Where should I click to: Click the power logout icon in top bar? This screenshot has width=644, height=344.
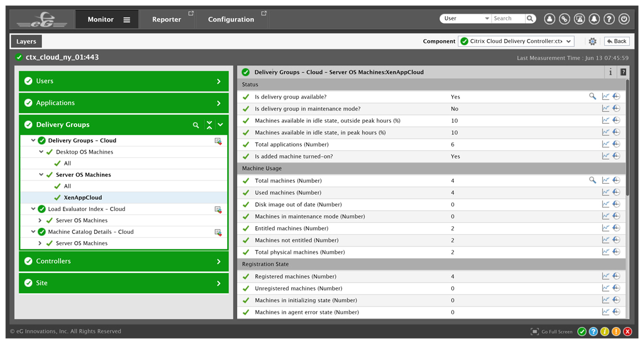(624, 19)
